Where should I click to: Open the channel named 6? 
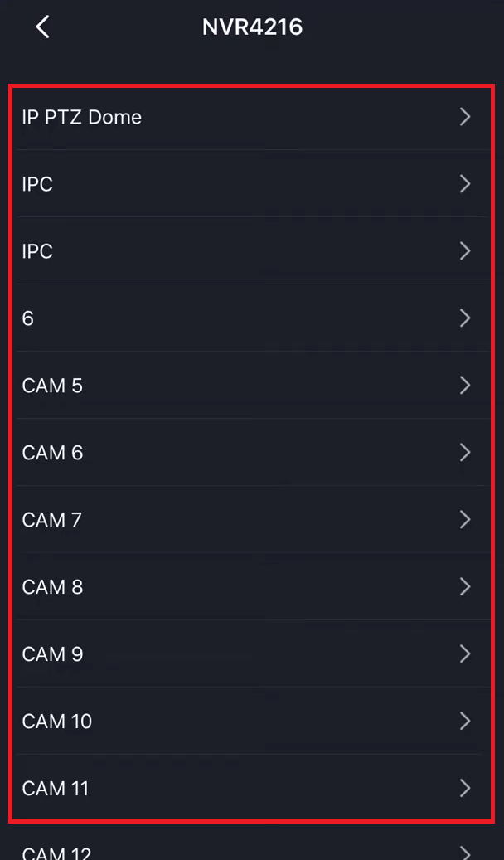(28, 318)
